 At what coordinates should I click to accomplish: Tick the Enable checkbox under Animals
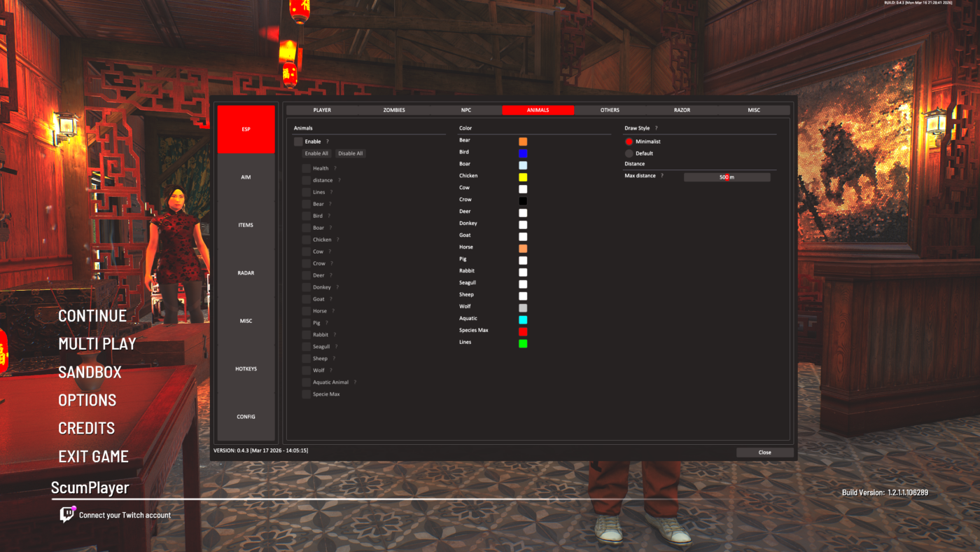coord(298,142)
